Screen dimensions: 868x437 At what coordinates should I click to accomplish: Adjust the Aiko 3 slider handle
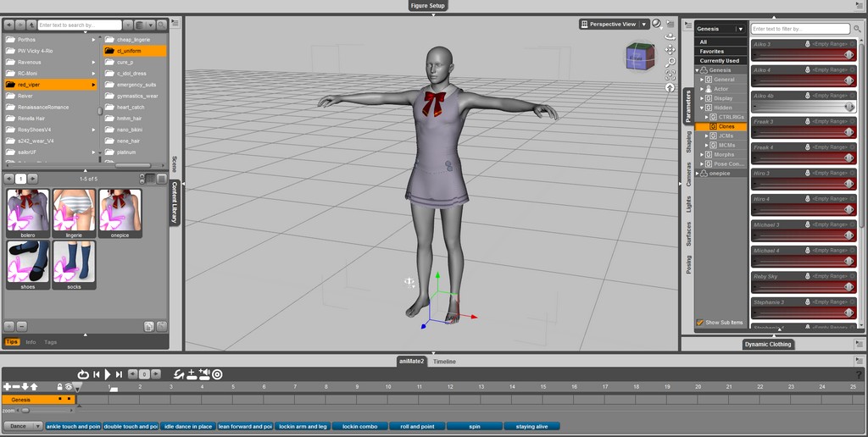(849, 55)
